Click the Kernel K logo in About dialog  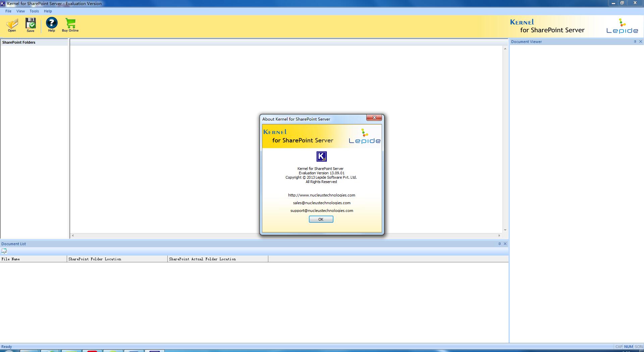(321, 157)
